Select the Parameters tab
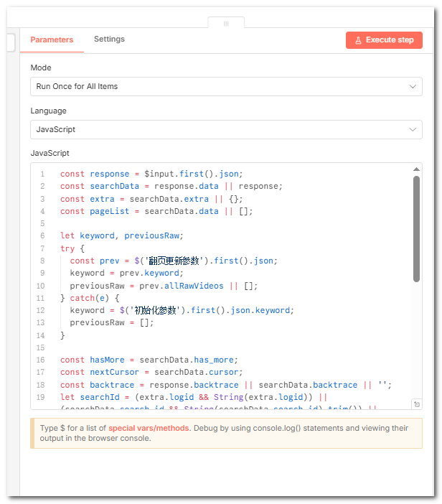 pos(52,40)
